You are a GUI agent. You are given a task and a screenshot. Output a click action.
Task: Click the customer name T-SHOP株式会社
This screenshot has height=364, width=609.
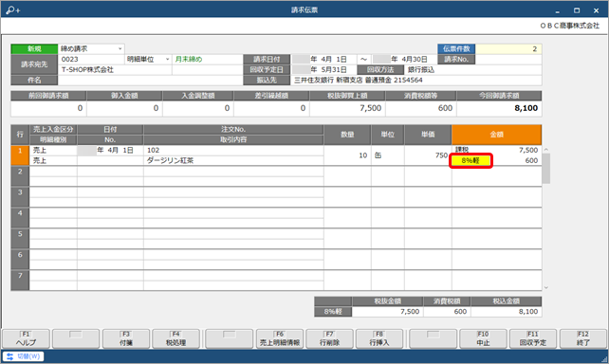click(x=87, y=70)
